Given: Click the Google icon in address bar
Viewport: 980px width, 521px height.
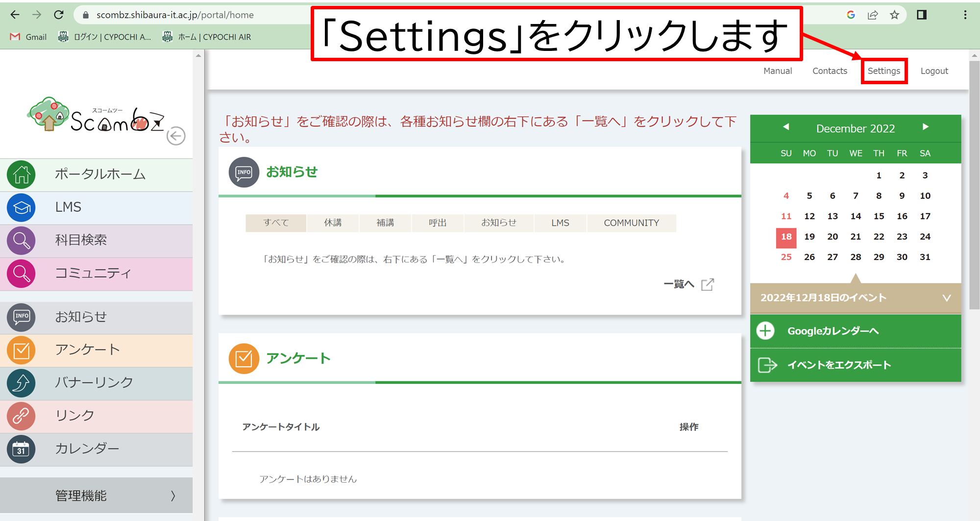Looking at the screenshot, I should pyautogui.click(x=851, y=15).
